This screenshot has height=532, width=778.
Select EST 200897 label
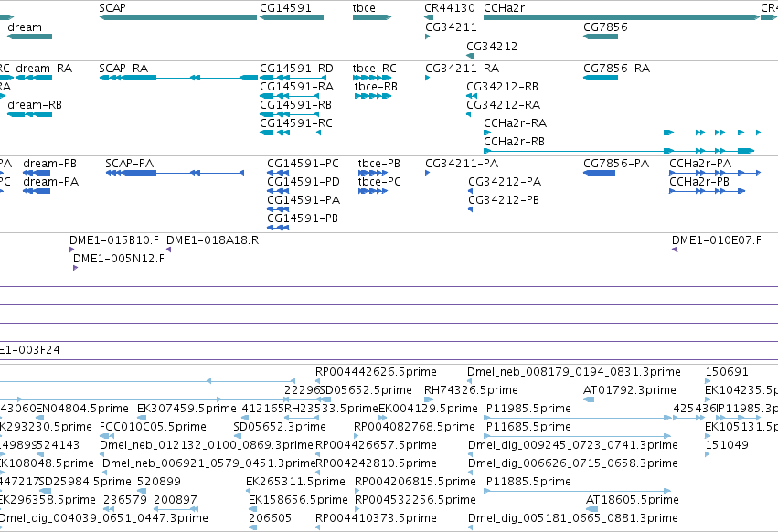(x=176, y=500)
